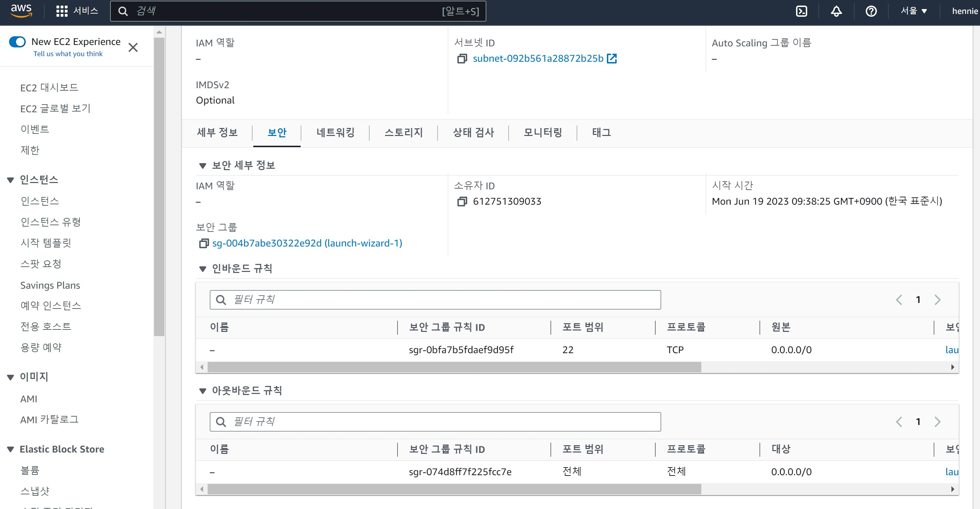Click the inbound rules horizontal scrollbar
The height and width of the screenshot is (509, 980).
click(454, 367)
